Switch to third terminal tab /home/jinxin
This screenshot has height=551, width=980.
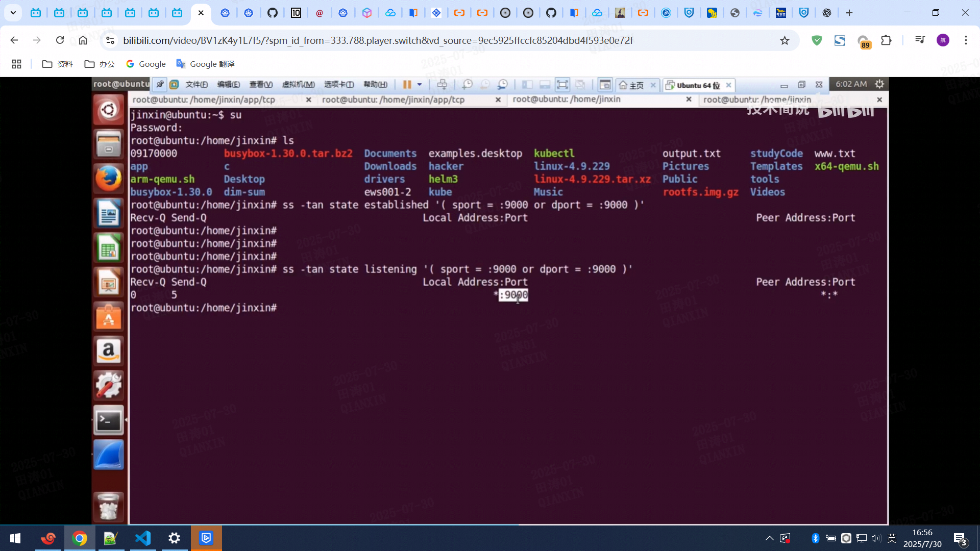[x=567, y=99]
